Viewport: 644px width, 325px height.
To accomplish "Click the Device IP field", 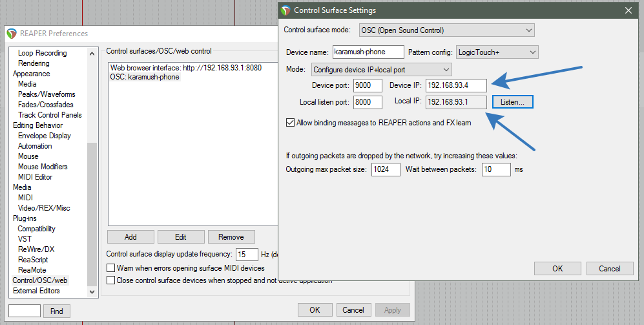I will 456,85.
